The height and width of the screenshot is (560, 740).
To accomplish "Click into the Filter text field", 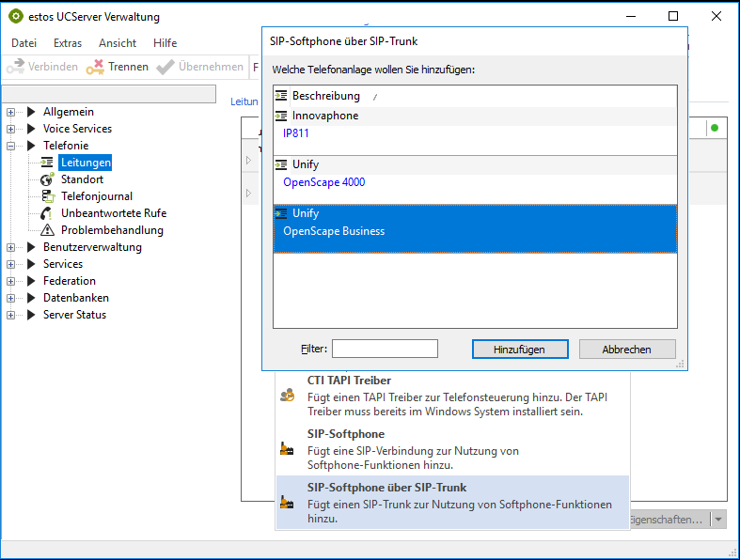I will coord(385,349).
